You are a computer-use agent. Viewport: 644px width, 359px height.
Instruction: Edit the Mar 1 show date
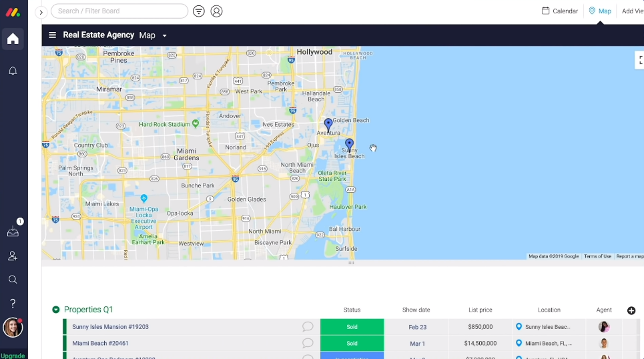click(x=417, y=344)
